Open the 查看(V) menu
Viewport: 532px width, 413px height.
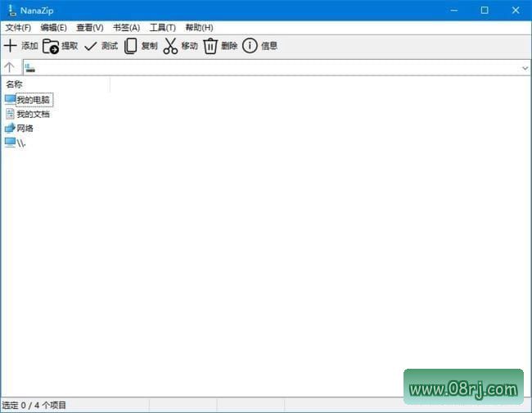pos(90,28)
